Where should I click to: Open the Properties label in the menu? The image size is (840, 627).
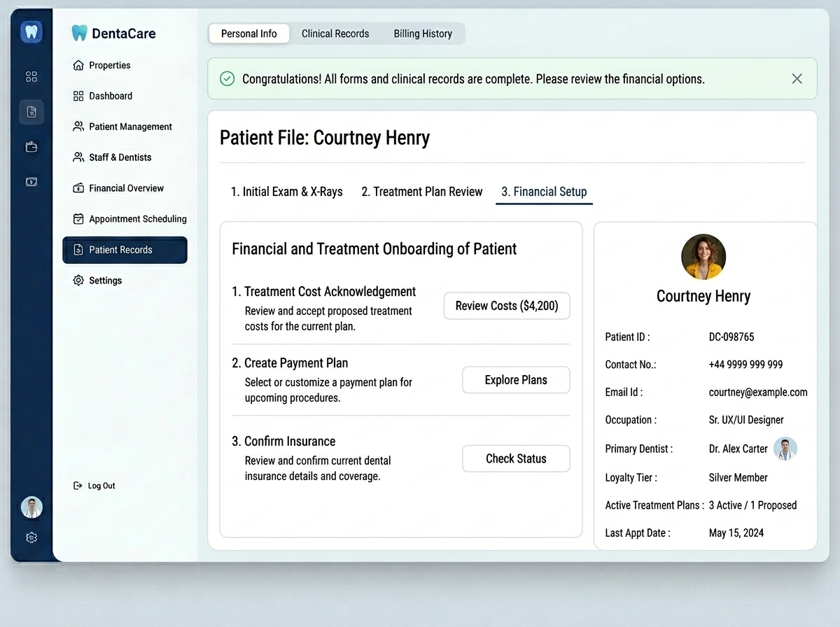click(x=110, y=65)
